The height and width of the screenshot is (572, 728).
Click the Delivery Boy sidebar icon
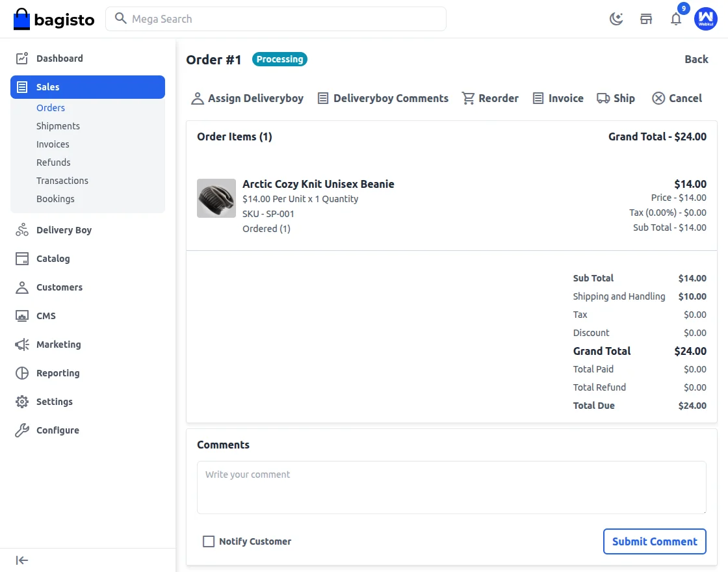[x=22, y=230]
